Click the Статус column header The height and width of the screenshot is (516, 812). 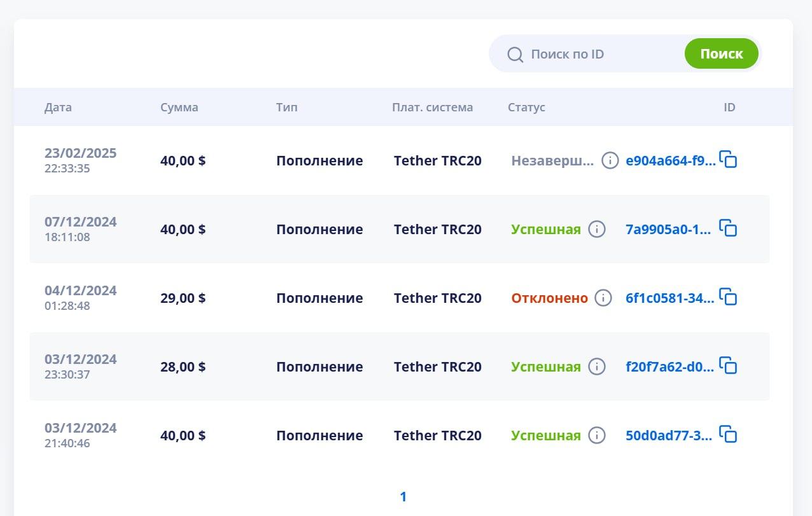pos(526,108)
